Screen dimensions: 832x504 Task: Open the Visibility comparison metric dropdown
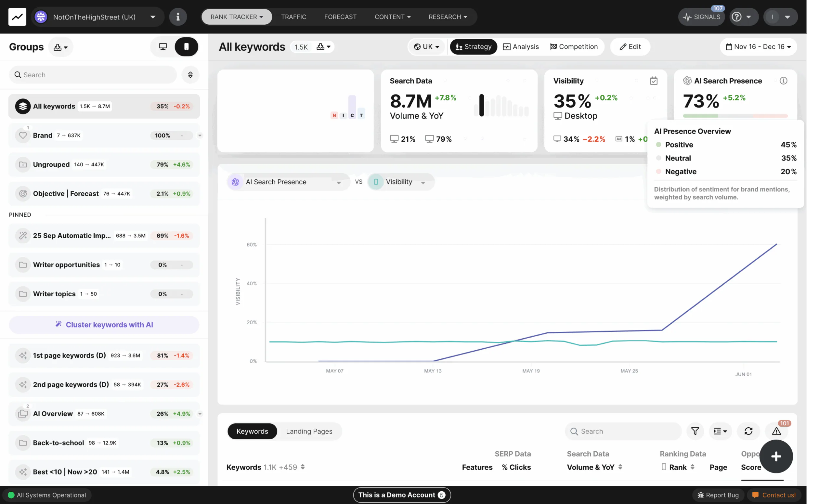401,182
